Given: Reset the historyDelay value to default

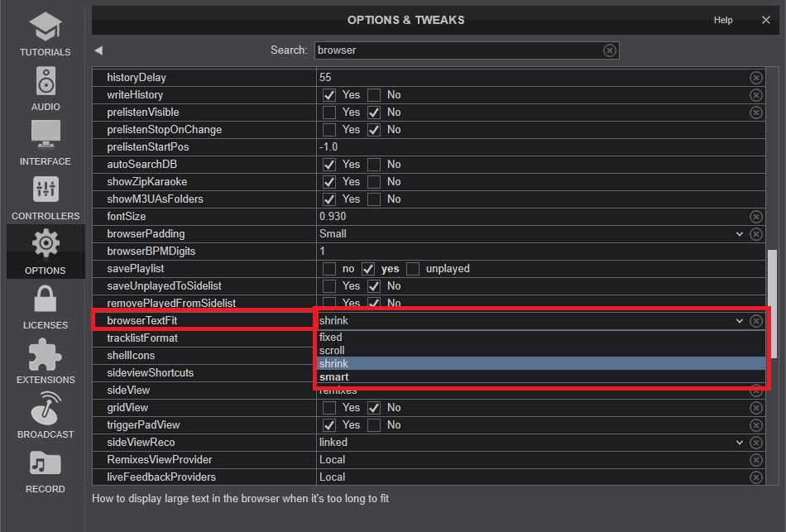Looking at the screenshot, I should [x=755, y=77].
